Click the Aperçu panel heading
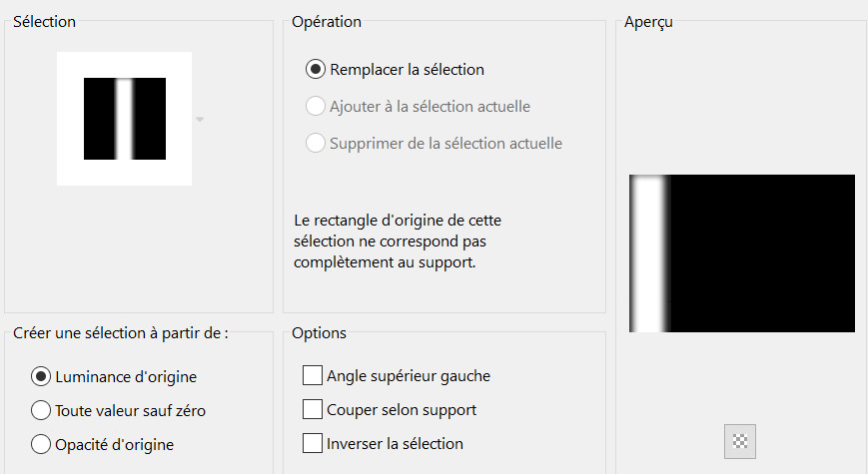Screen dimensions: 868x474 click(647, 21)
